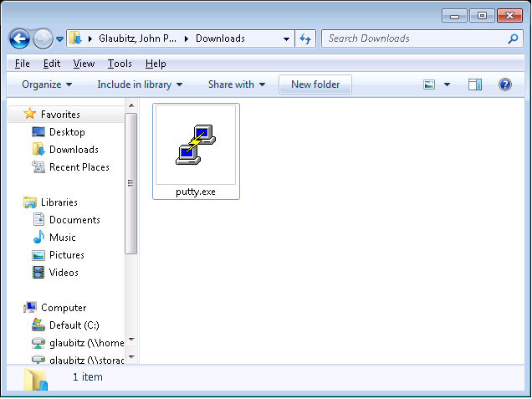Click the change view icon
The height and width of the screenshot is (399, 532).
coord(430,84)
